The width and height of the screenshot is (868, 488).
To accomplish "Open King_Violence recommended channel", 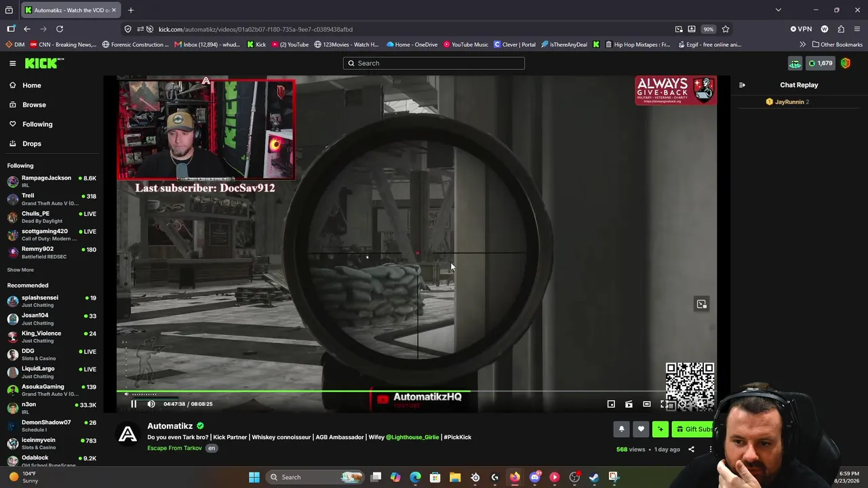I will click(x=52, y=336).
